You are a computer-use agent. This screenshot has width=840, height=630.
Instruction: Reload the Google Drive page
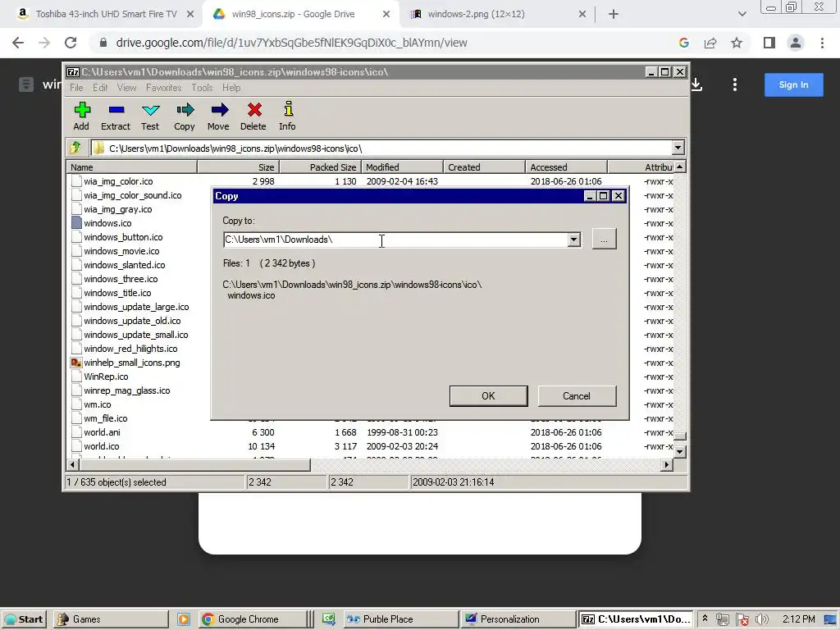click(71, 43)
